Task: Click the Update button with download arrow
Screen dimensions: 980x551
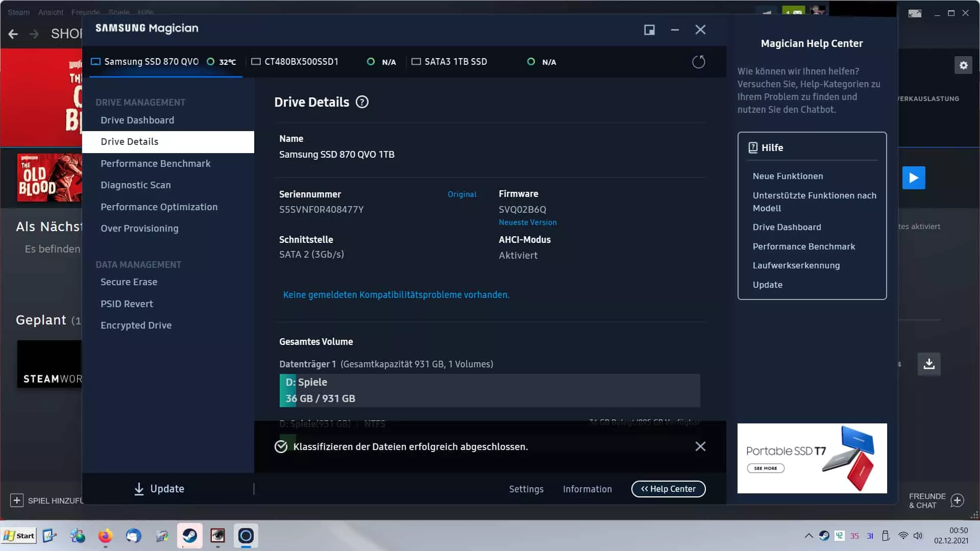Action: tap(159, 489)
